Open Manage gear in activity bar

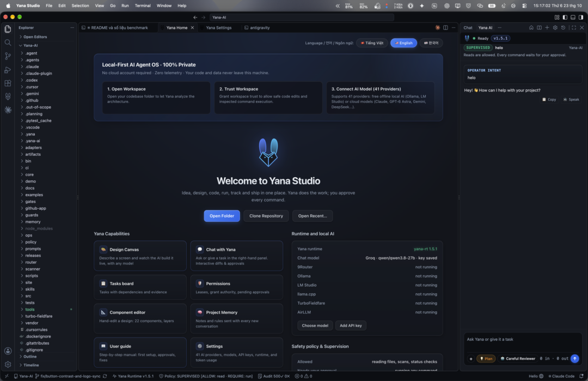pyautogui.click(x=8, y=365)
